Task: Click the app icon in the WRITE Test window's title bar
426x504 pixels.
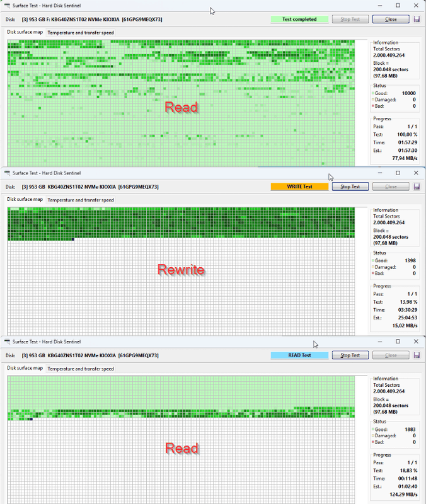Action: coord(7,173)
